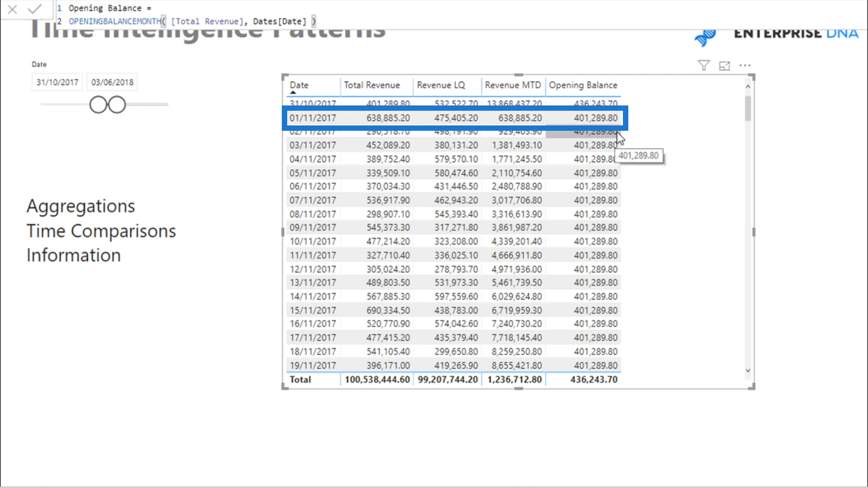Select the Time Comparisons text label

(x=101, y=231)
